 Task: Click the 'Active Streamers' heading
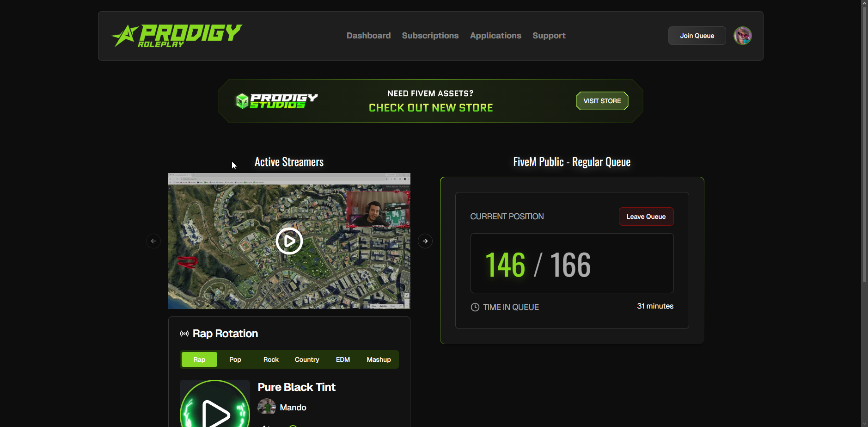289,162
